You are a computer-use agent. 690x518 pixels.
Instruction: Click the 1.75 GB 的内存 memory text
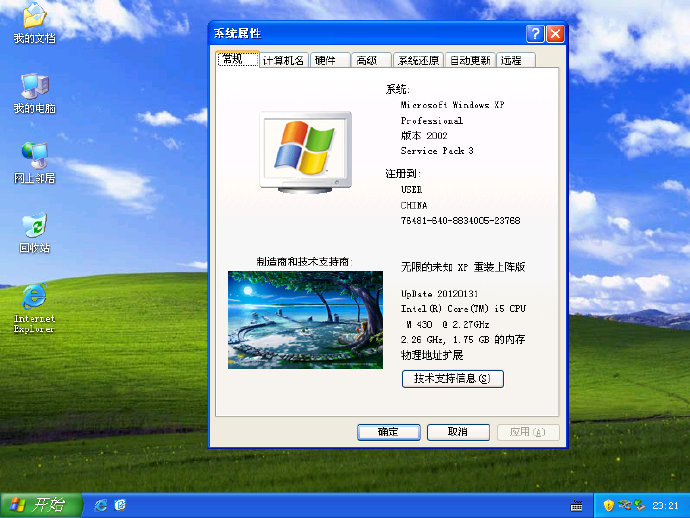pos(489,339)
